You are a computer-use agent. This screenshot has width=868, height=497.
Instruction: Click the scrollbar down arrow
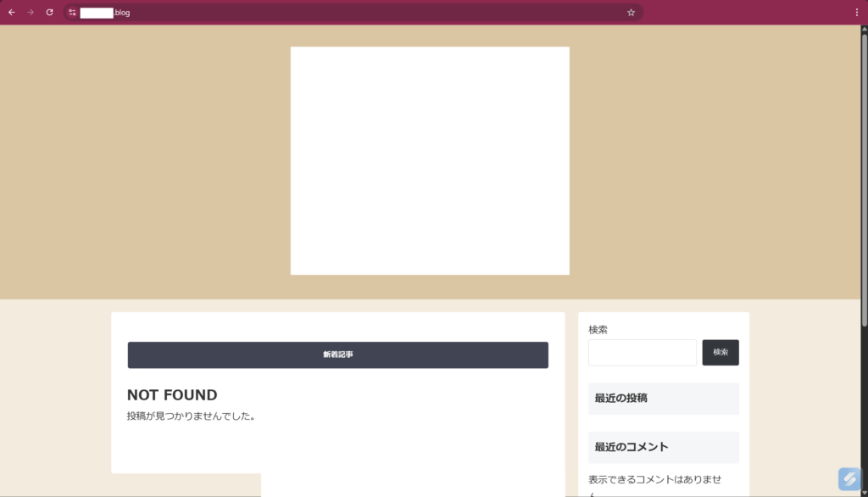pos(862,491)
